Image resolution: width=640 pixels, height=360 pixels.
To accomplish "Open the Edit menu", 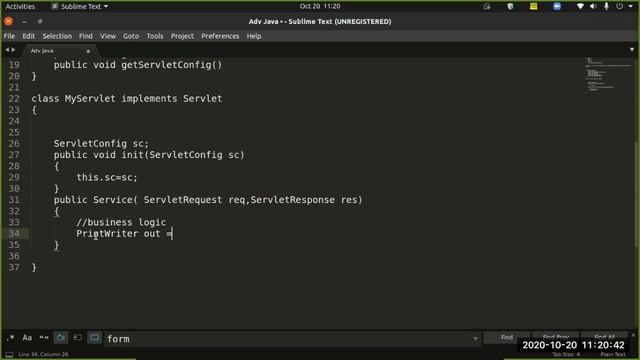I will [29, 36].
